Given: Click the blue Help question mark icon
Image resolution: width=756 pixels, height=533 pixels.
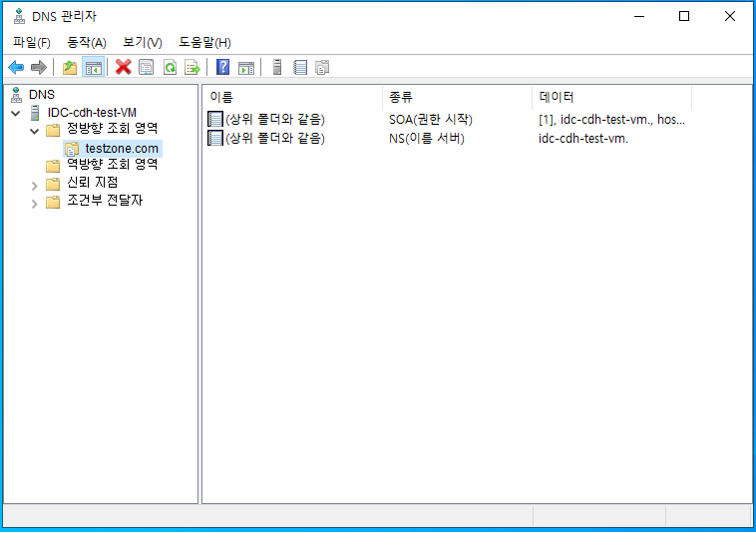Looking at the screenshot, I should pos(222,67).
